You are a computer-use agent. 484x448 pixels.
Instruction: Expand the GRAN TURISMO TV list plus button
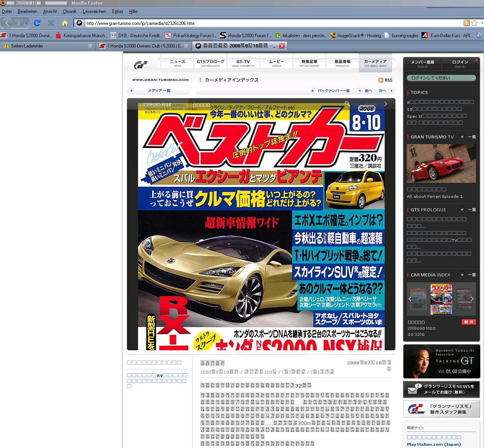coord(462,137)
